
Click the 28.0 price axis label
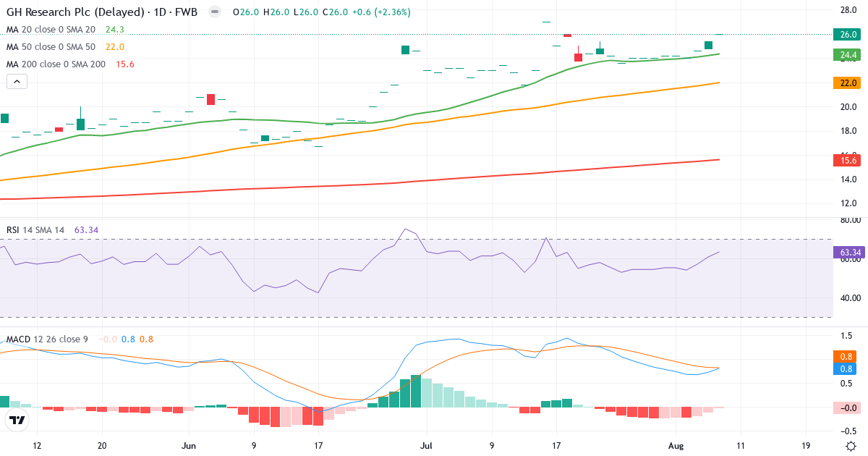pos(849,10)
